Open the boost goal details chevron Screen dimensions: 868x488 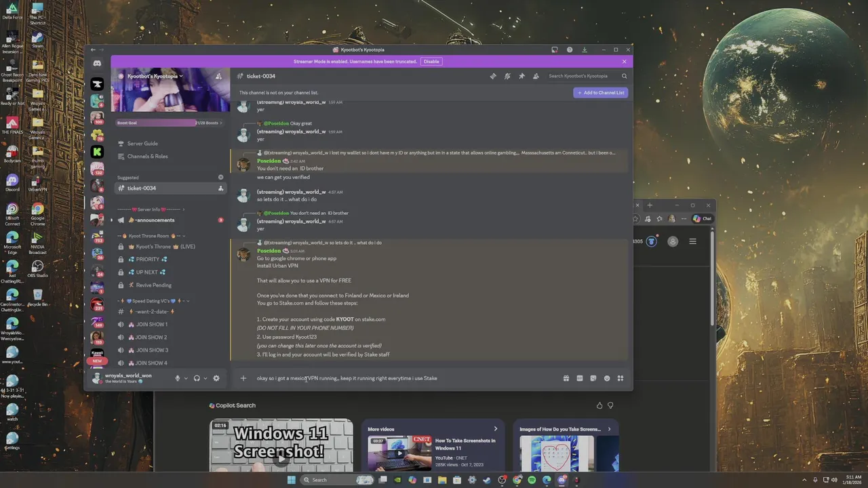221,123
